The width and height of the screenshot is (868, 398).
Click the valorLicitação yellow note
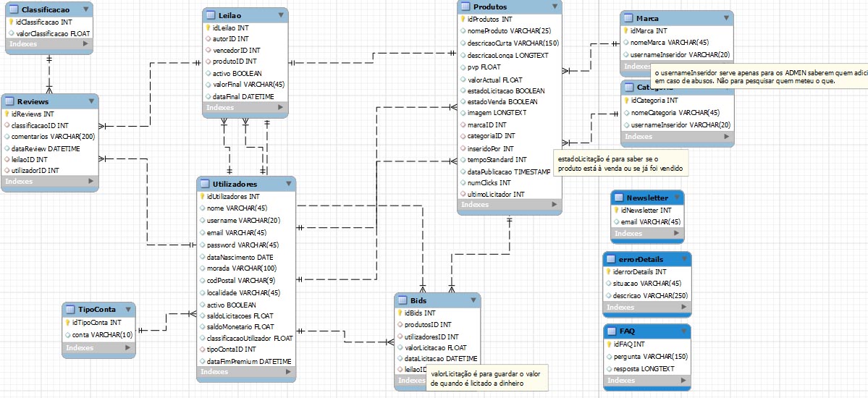tap(486, 378)
